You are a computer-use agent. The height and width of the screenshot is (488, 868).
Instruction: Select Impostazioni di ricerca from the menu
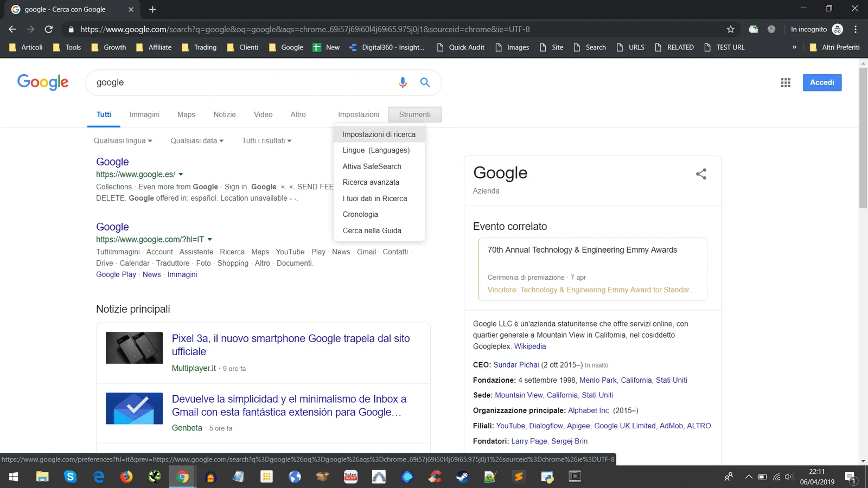point(379,134)
